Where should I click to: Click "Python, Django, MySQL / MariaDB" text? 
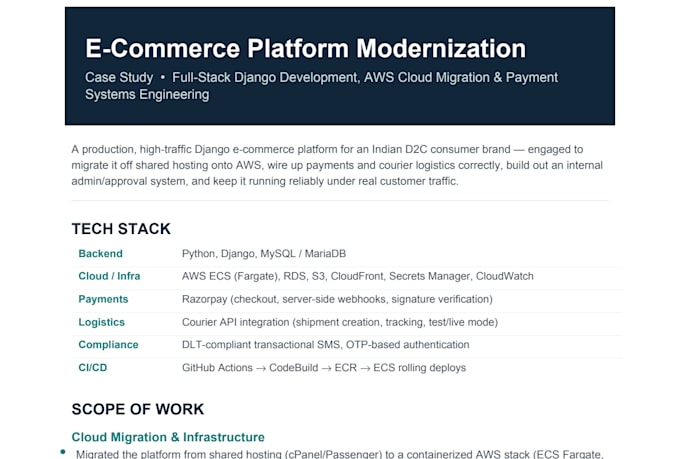point(264,253)
